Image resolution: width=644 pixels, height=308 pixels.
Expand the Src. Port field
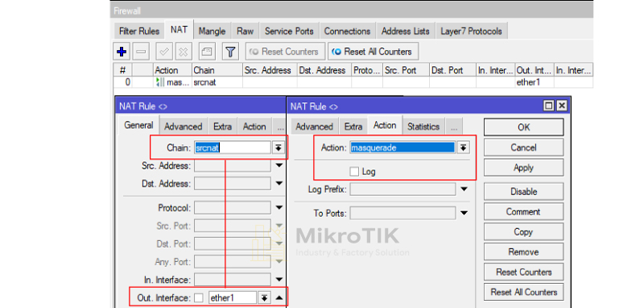[x=279, y=227]
